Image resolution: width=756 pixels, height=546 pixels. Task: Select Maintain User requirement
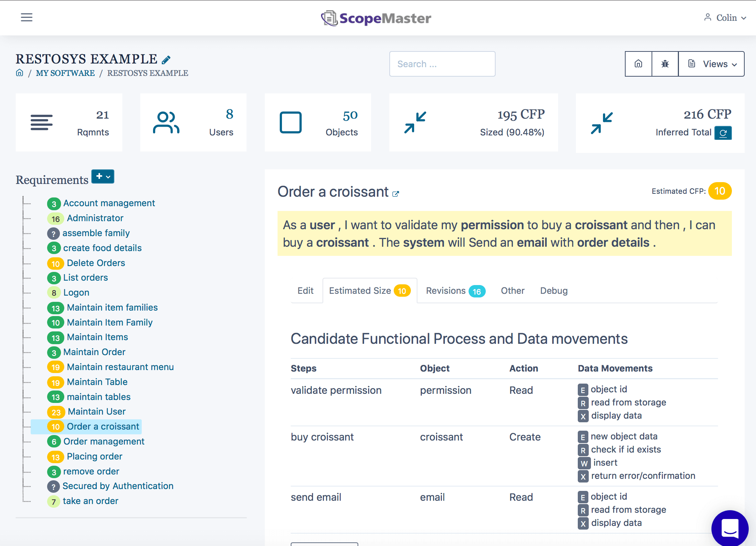coord(97,411)
